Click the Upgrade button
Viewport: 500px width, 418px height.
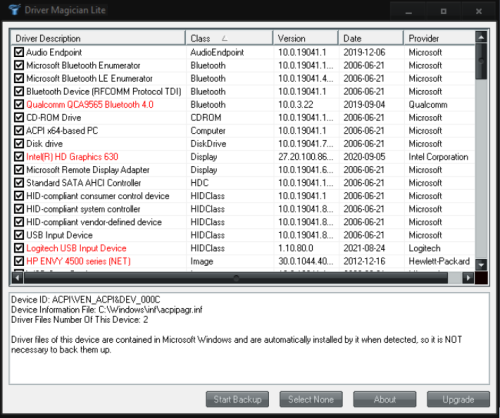[x=458, y=399]
